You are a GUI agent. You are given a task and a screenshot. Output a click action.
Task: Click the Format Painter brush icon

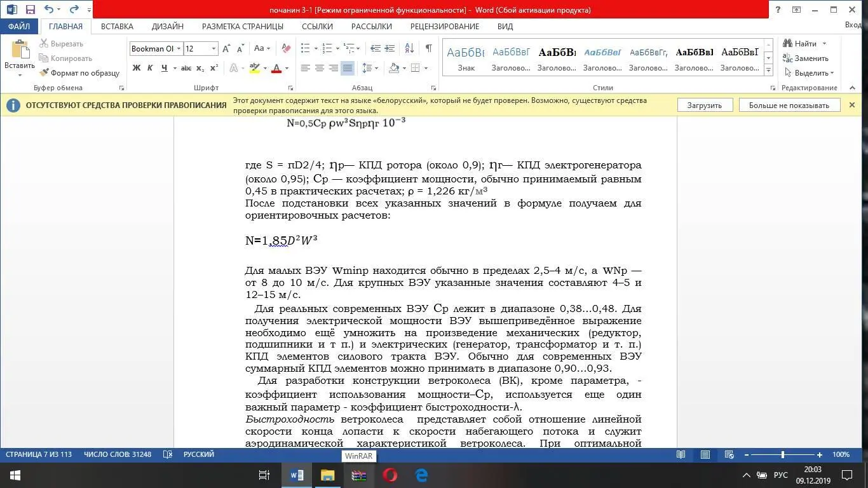[44, 73]
